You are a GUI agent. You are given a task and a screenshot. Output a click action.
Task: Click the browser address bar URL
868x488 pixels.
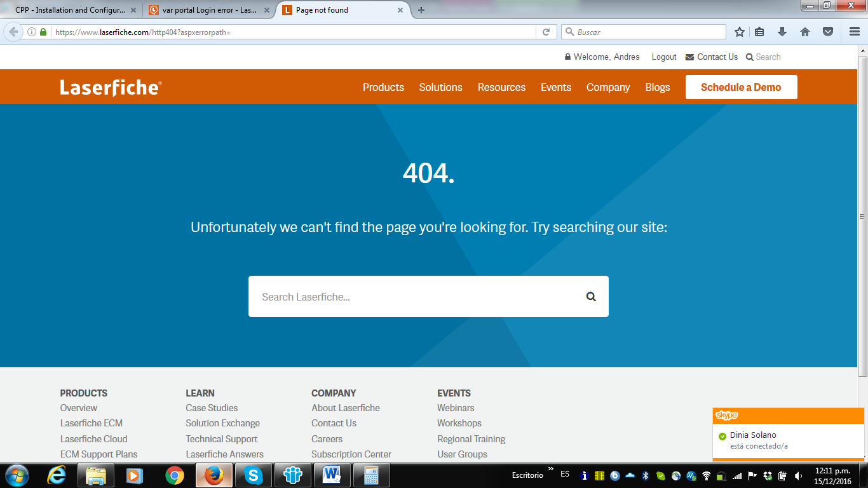pos(292,32)
